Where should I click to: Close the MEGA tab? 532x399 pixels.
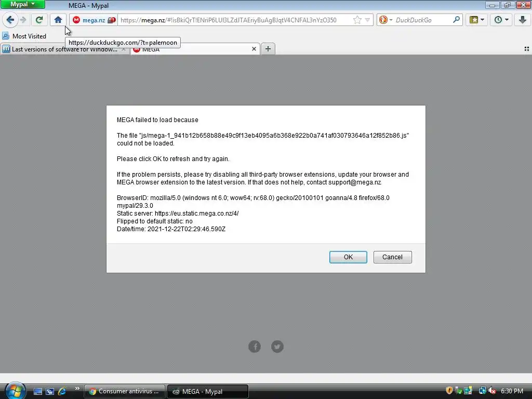(x=254, y=49)
